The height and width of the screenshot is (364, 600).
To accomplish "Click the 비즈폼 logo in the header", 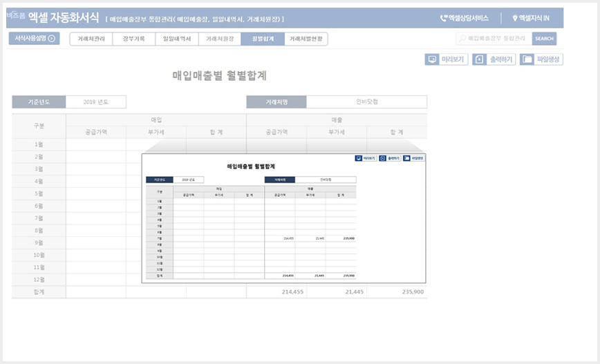I will [x=16, y=15].
